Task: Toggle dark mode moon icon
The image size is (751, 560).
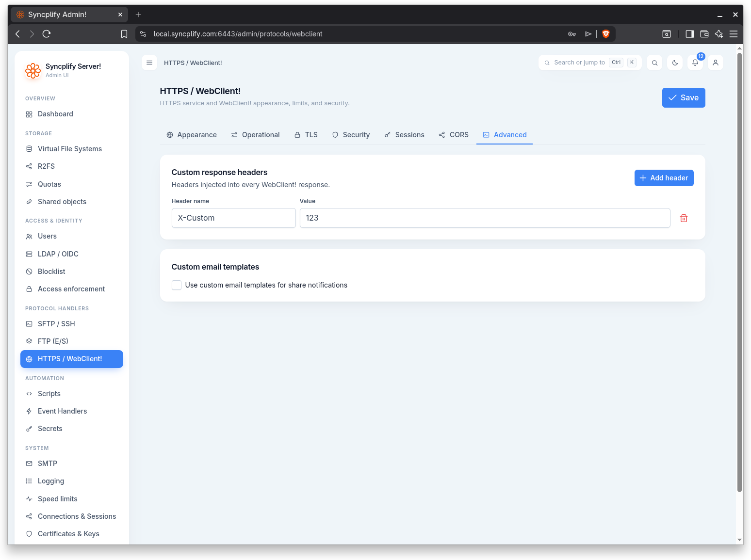Action: [x=675, y=63]
